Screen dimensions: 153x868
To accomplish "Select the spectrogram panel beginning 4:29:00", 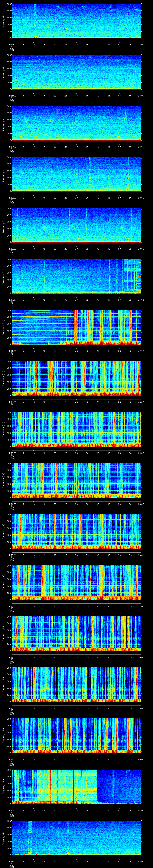I will [77, 225].
